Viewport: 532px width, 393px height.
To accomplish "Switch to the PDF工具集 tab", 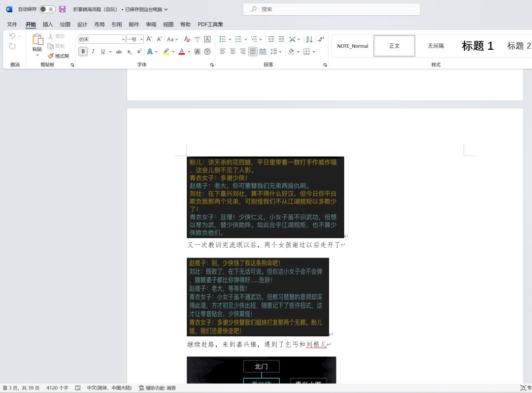I will click(210, 25).
